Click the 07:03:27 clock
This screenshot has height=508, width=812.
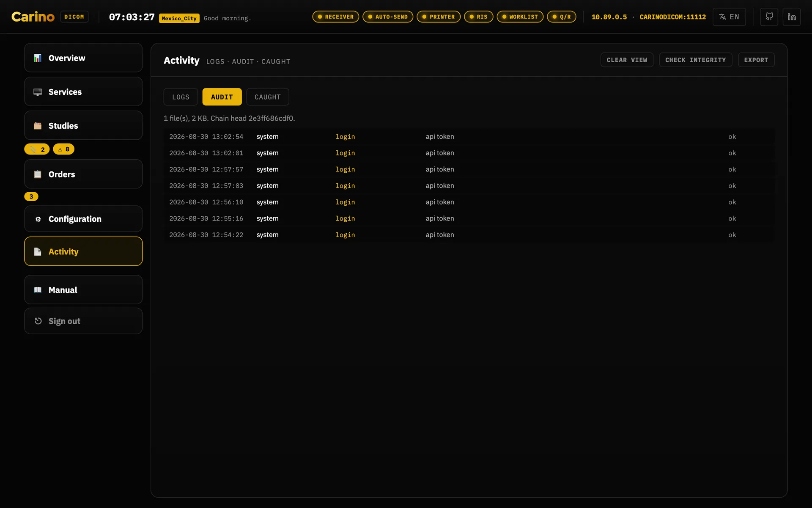pos(132,17)
